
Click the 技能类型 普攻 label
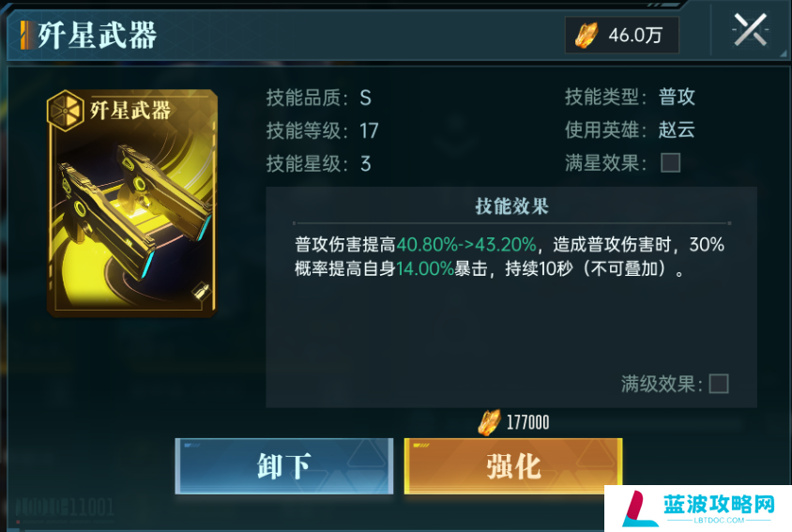click(677, 97)
